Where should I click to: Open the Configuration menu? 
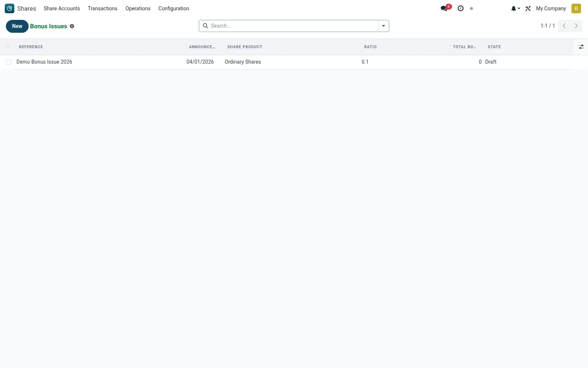(x=173, y=8)
